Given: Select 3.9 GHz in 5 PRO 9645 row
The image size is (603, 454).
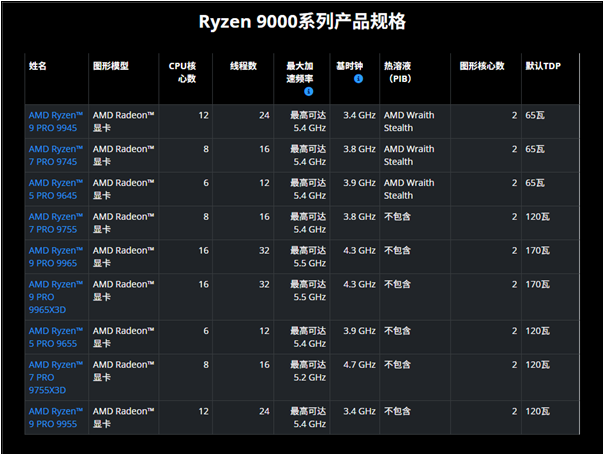Looking at the screenshot, I should [x=359, y=183].
